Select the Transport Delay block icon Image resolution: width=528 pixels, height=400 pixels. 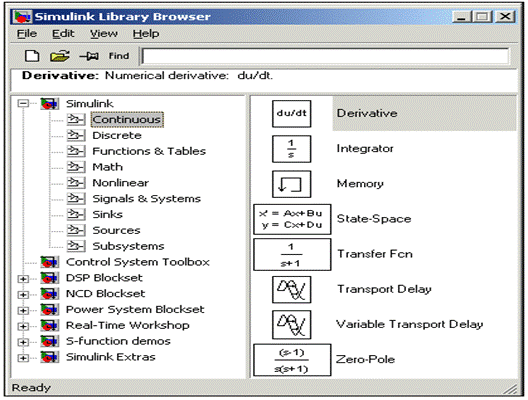[x=292, y=290]
